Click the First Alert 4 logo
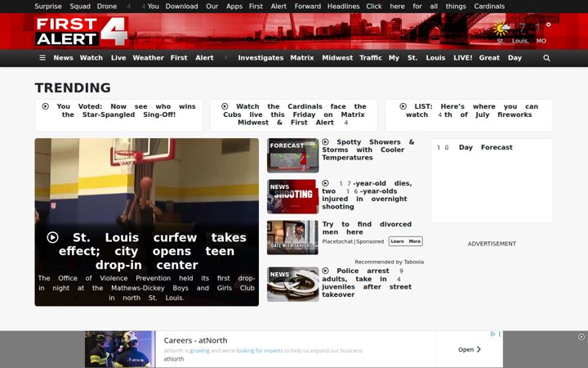This screenshot has width=588, height=368. click(82, 32)
